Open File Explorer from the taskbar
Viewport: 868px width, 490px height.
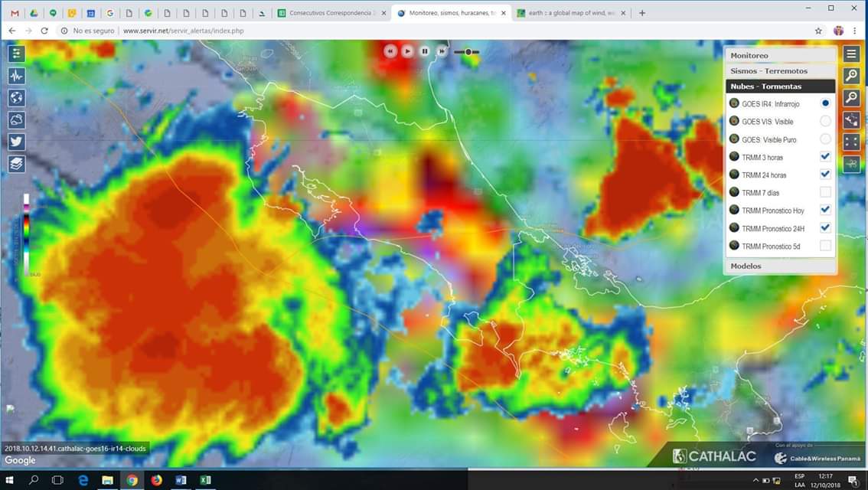[107, 480]
